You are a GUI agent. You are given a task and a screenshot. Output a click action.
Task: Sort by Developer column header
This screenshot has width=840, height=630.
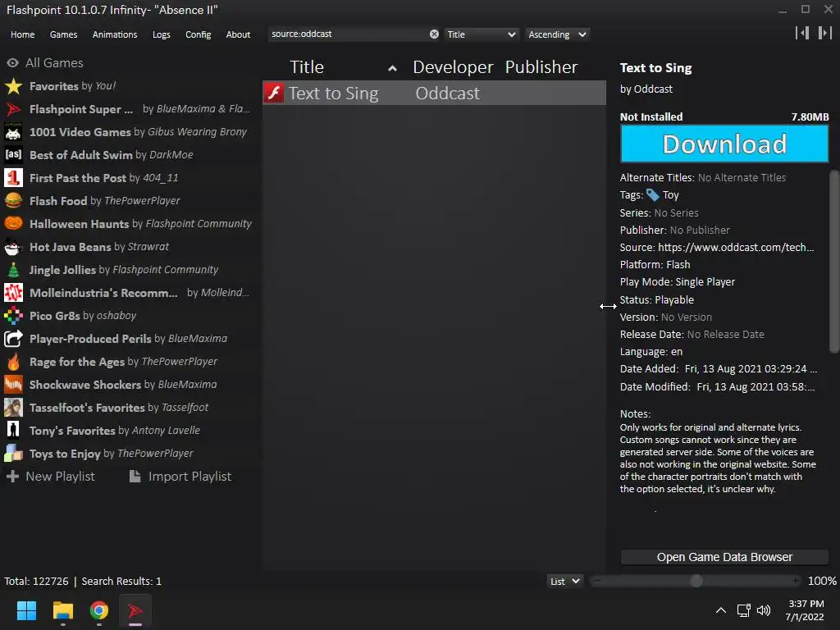pyautogui.click(x=453, y=67)
